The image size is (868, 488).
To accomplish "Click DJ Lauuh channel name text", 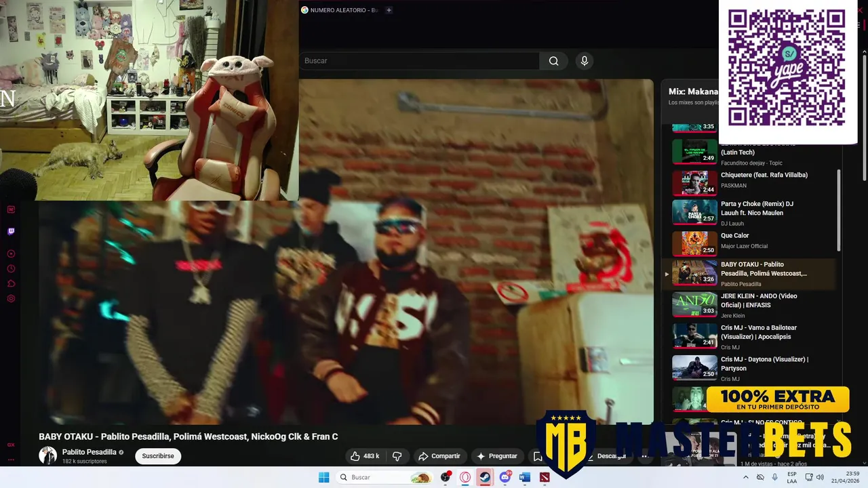I will [732, 224].
